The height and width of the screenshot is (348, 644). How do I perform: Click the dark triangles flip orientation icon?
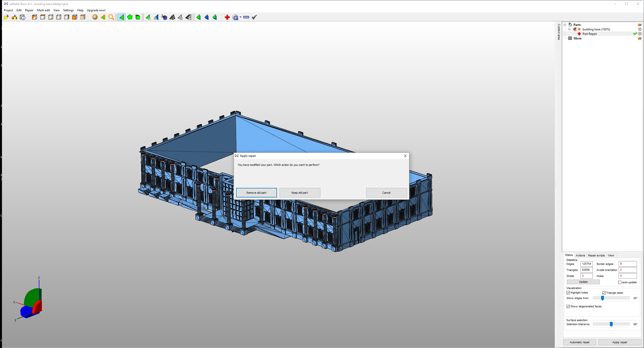point(189,17)
